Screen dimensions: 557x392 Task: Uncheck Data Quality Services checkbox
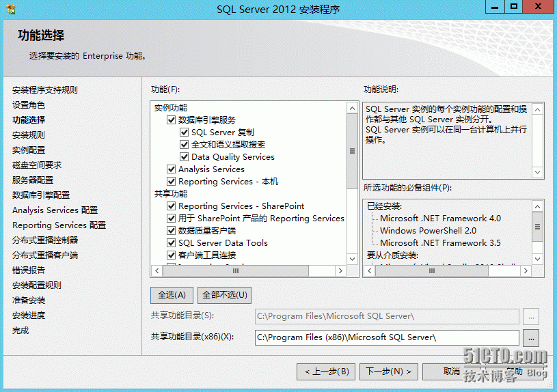pos(184,157)
